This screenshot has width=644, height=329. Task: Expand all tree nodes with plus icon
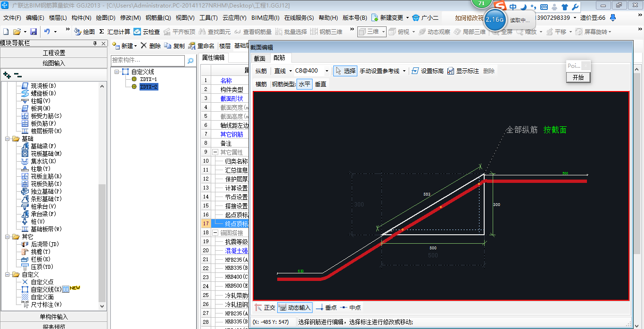tap(7, 74)
